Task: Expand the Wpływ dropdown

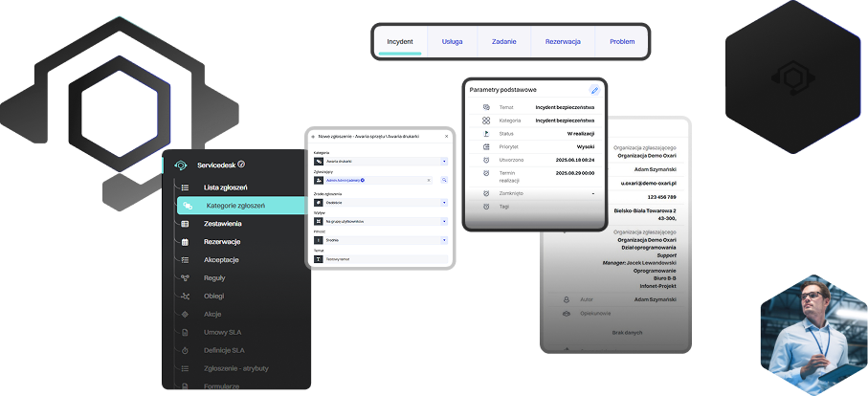Action: 444,221
